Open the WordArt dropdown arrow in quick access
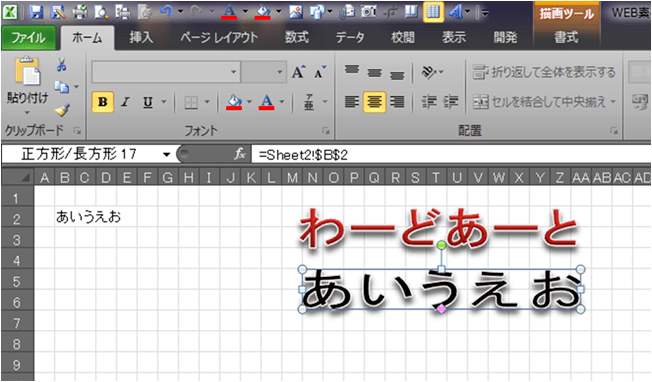The width and height of the screenshot is (652, 382). tap(467, 12)
